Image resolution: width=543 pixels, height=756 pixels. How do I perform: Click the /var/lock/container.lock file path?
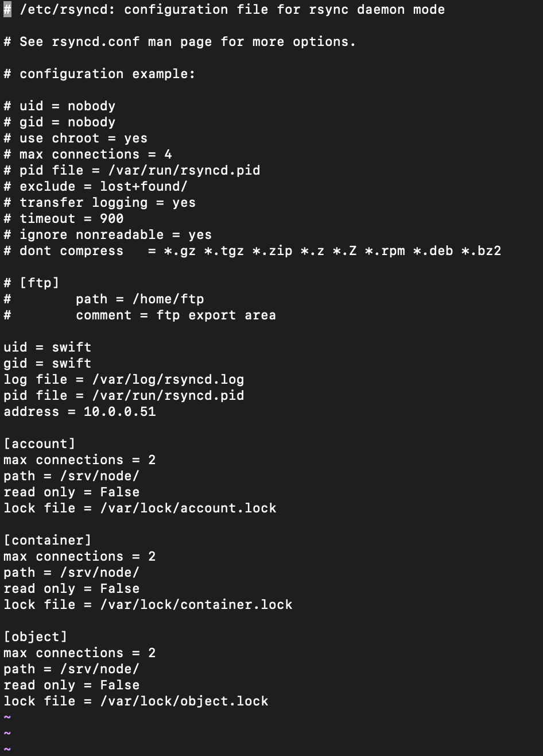pyautogui.click(x=196, y=604)
